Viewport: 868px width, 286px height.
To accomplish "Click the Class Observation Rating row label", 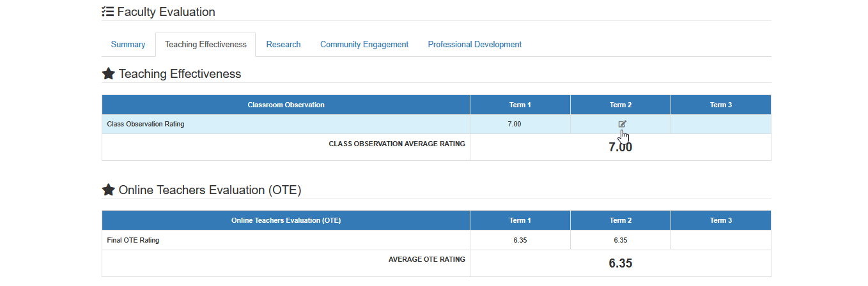I will click(146, 124).
